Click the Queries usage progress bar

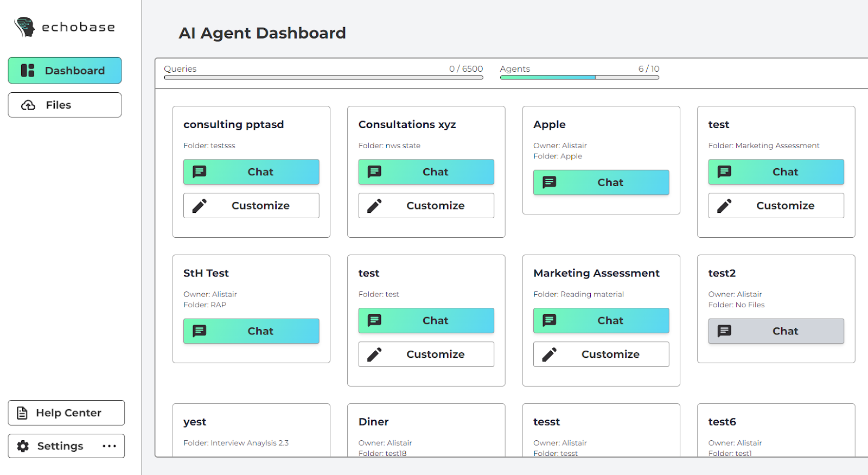[323, 78]
